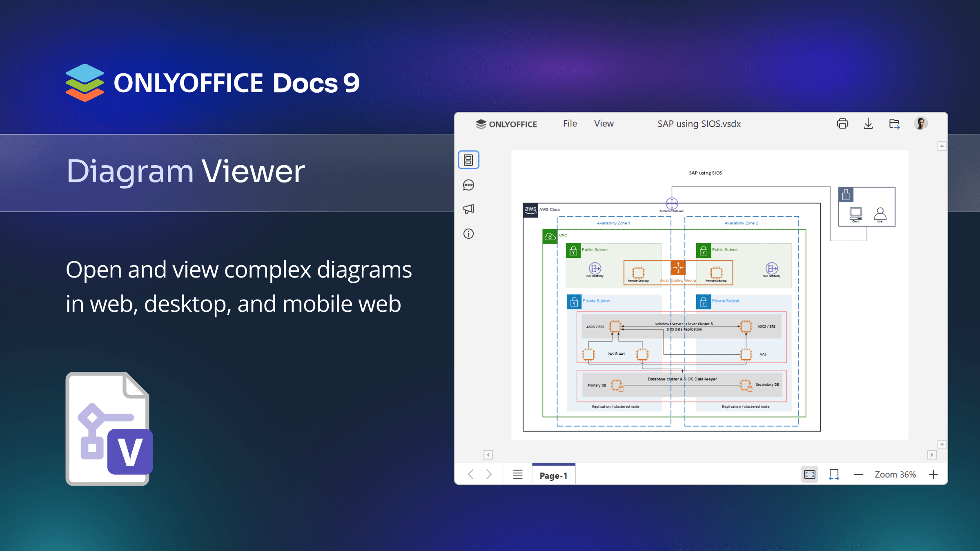Click the open file location icon
The image size is (980, 551).
pyautogui.click(x=894, y=124)
